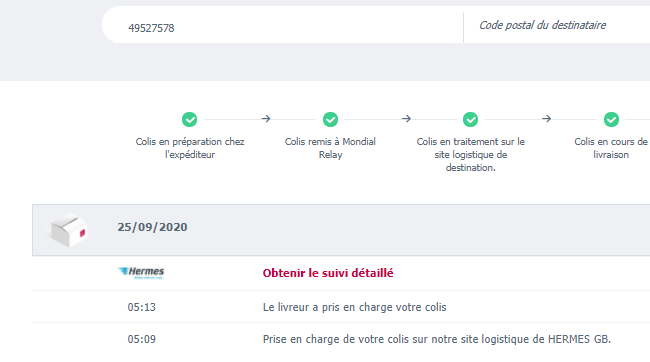Click the Colis en préparation chez l'expéditeur label
The image size is (650, 362).
point(190,148)
